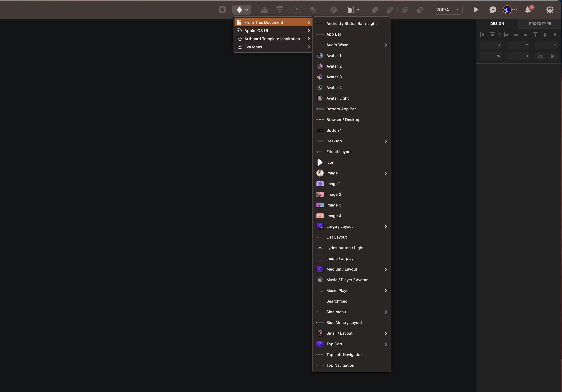
Task: Open the 200% zoom dropdown
Action: tap(448, 10)
